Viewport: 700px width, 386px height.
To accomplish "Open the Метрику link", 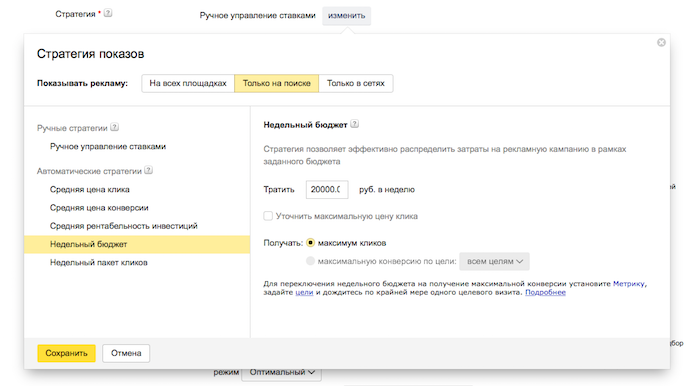I will (629, 283).
